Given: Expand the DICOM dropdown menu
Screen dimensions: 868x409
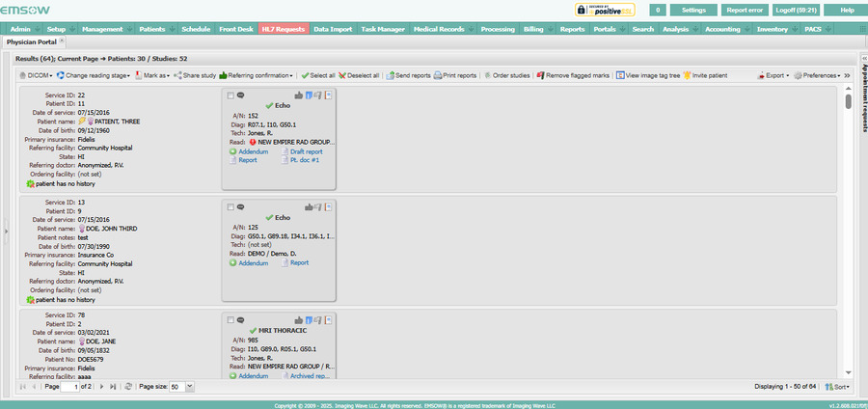Looking at the screenshot, I should tap(39, 74).
